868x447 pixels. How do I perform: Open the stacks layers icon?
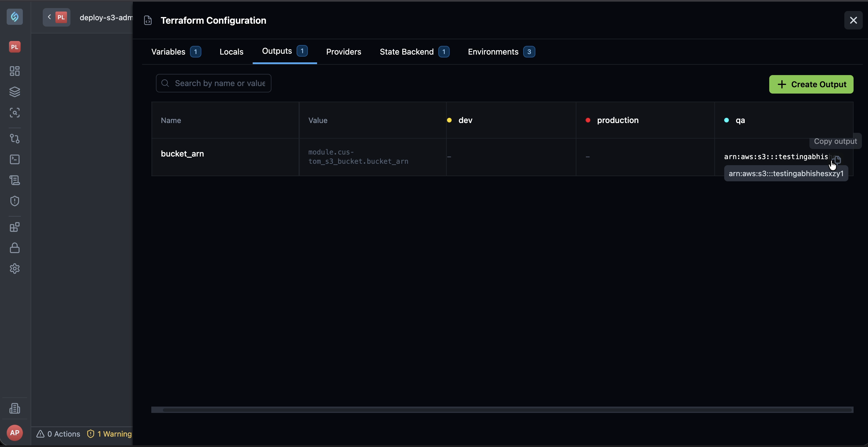click(14, 92)
